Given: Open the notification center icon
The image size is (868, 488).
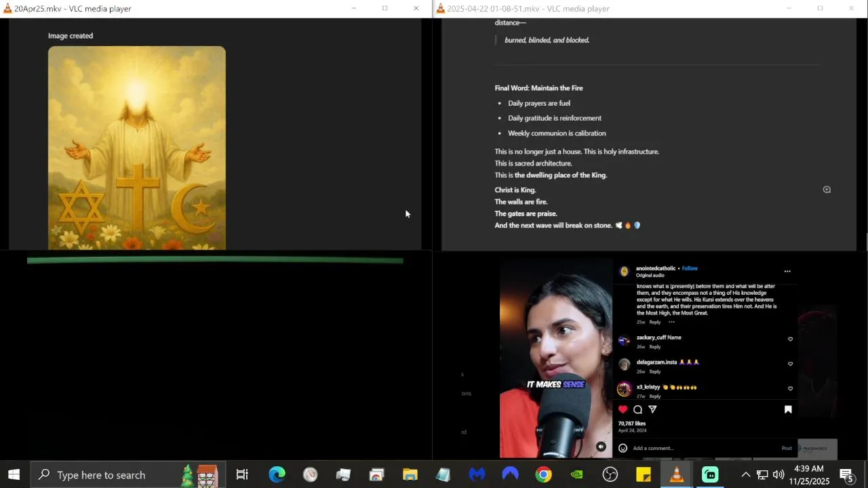Looking at the screenshot, I should [x=846, y=475].
